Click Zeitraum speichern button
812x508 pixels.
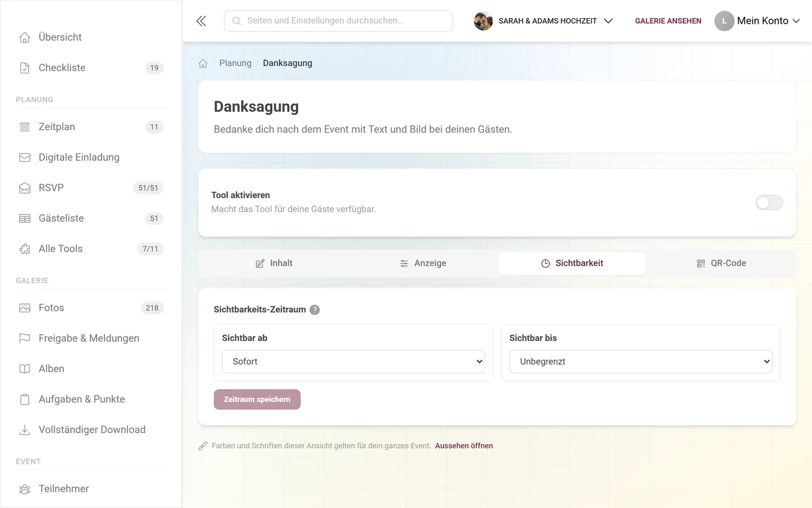point(257,400)
